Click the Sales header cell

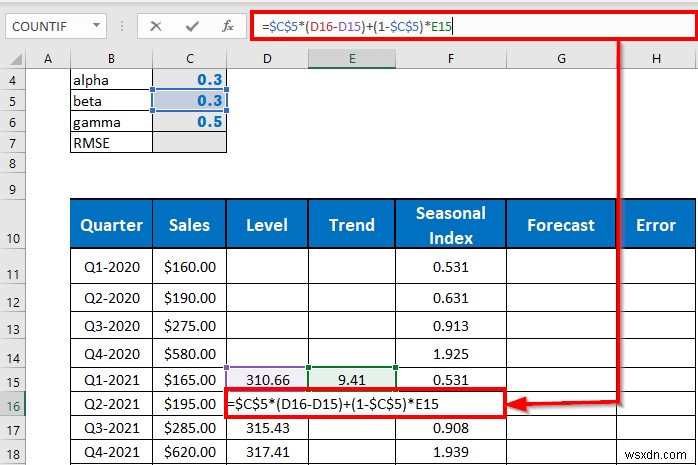click(x=190, y=224)
